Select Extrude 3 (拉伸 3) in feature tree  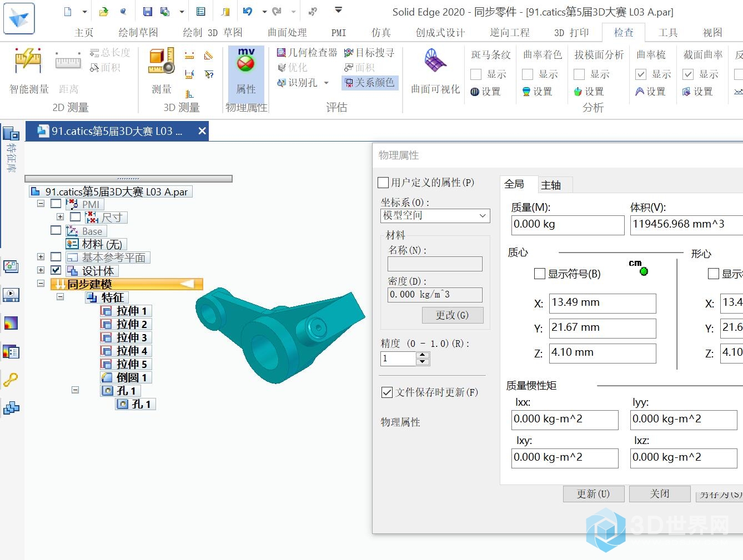[125, 337]
